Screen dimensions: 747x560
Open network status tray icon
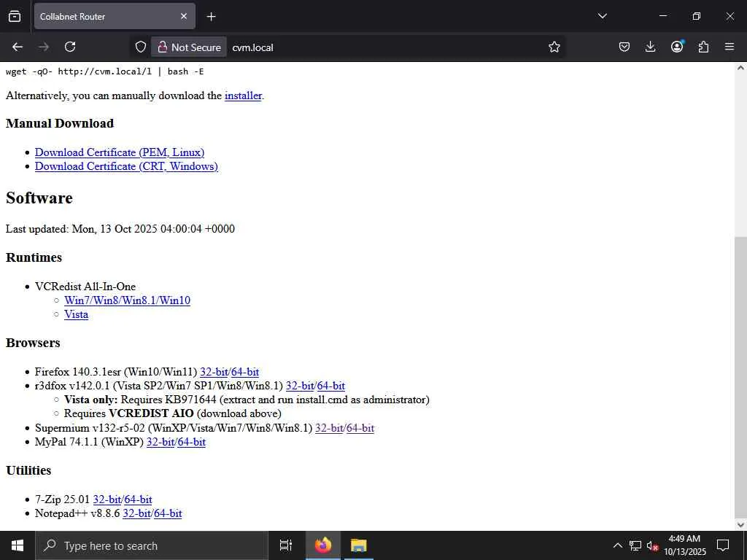635,545
